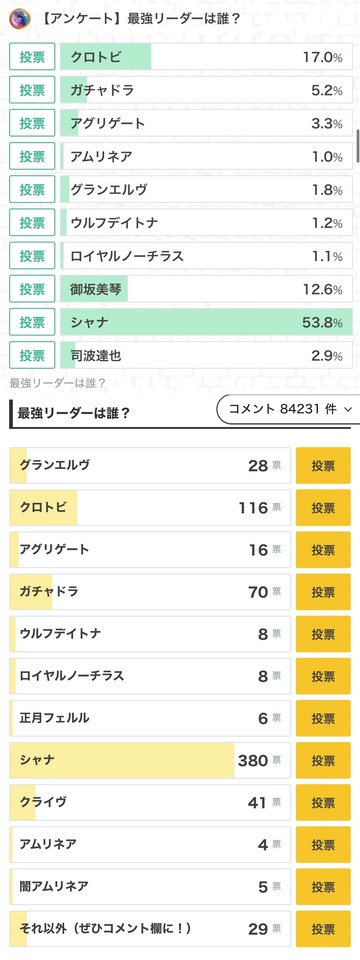Image resolution: width=360 pixels, height=960 pixels.
Task: Click the yellow 投票 button for ロイヤルノーチラス
Action: [323, 677]
